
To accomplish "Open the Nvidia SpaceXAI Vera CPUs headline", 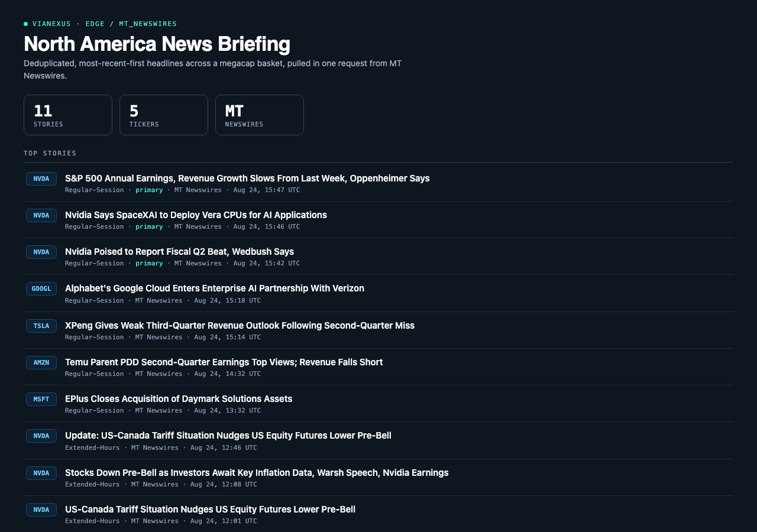I will (x=196, y=215).
